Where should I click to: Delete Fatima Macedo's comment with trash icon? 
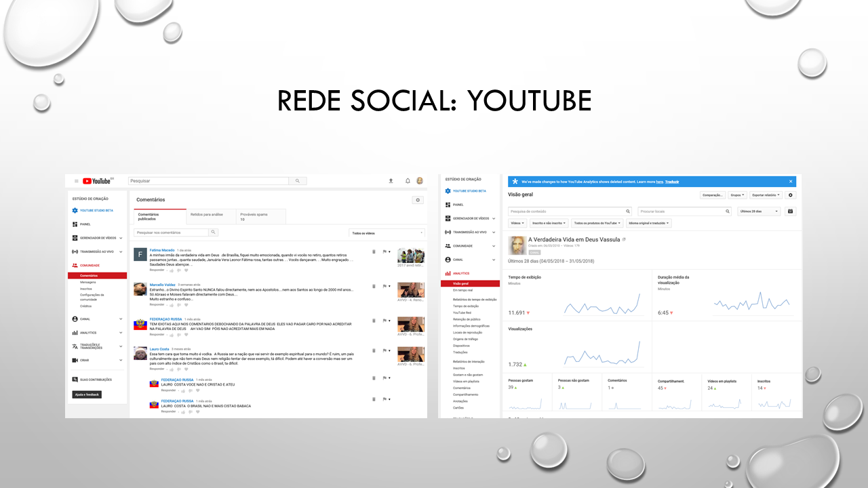(x=374, y=251)
